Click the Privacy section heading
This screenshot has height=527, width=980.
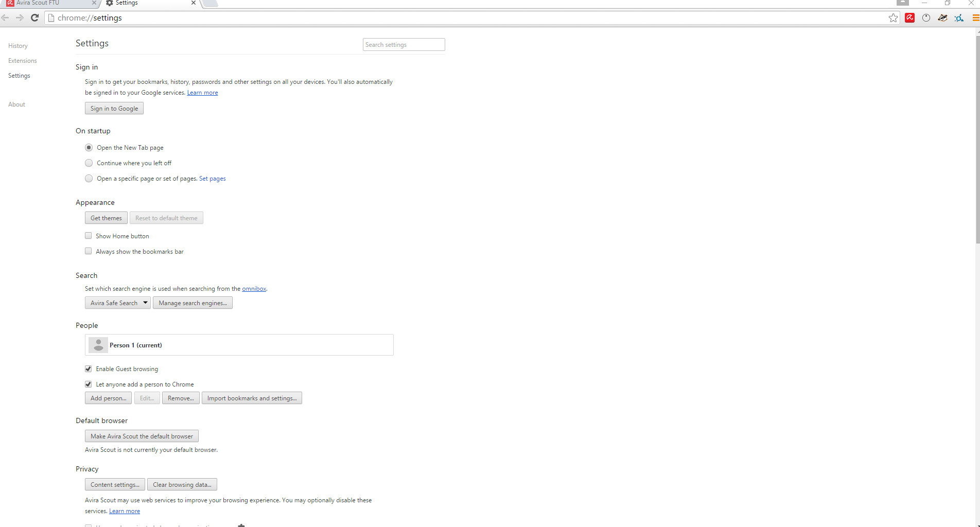click(x=87, y=469)
